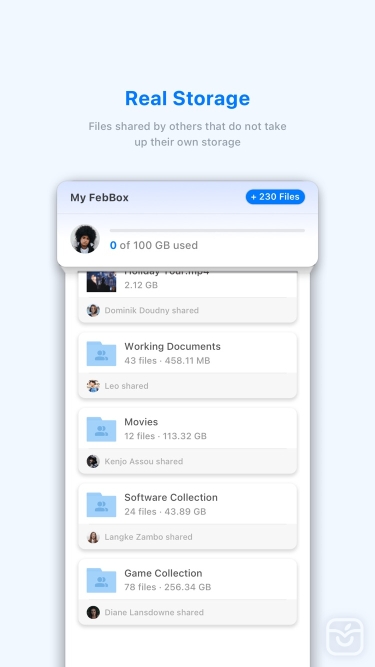375x667 pixels.
Task: Open the Movies shared folder icon
Action: (x=101, y=429)
